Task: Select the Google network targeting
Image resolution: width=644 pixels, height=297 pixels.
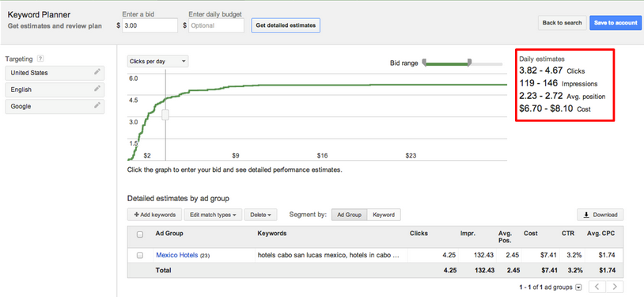Action: pos(55,106)
